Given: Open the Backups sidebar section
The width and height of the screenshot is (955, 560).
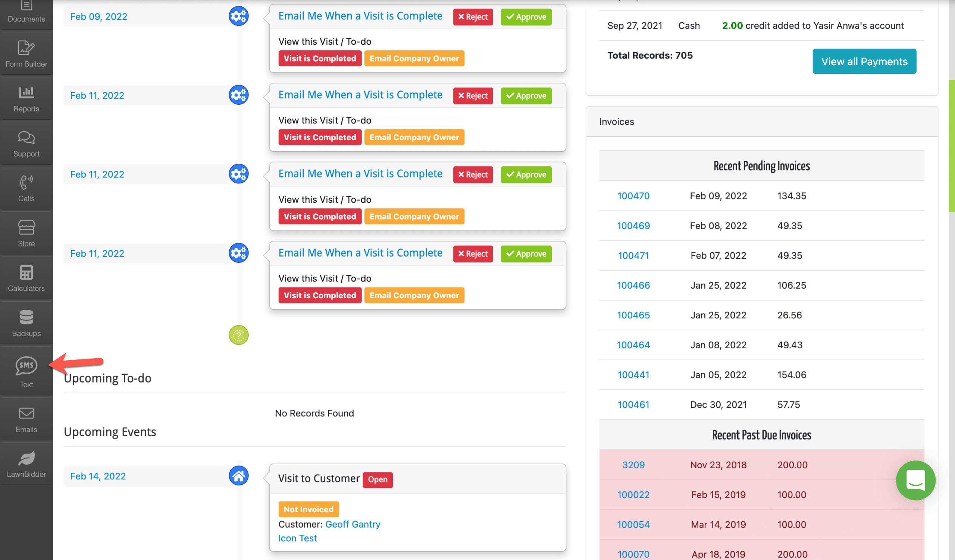Looking at the screenshot, I should pyautogui.click(x=26, y=323).
